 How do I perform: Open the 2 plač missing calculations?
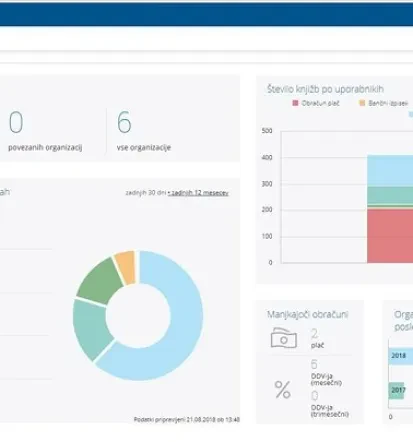click(x=316, y=338)
